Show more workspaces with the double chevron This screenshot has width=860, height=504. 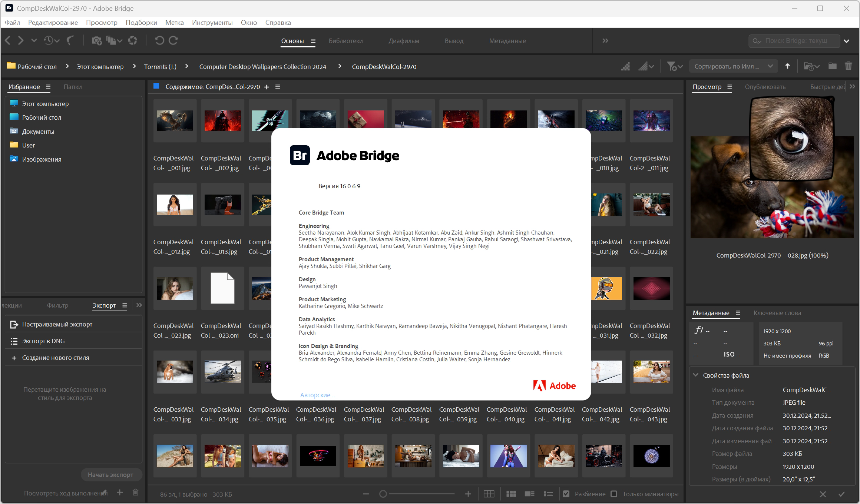coord(605,41)
